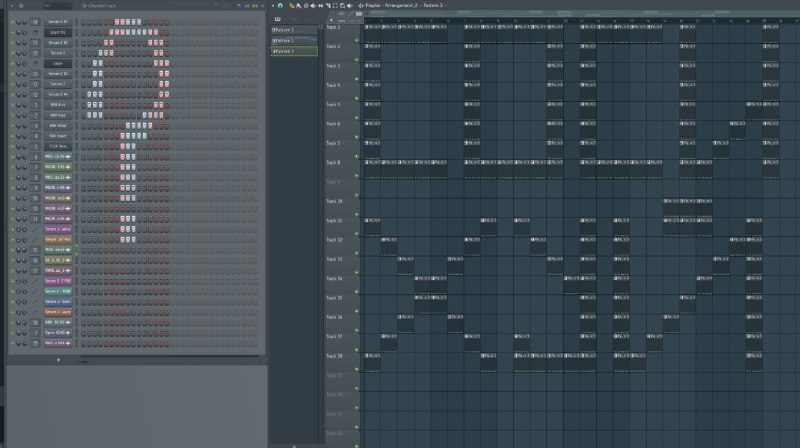Image resolution: width=800 pixels, height=448 pixels.
Task: Toggle the playlist snap magnet icon
Action: [x=280, y=6]
